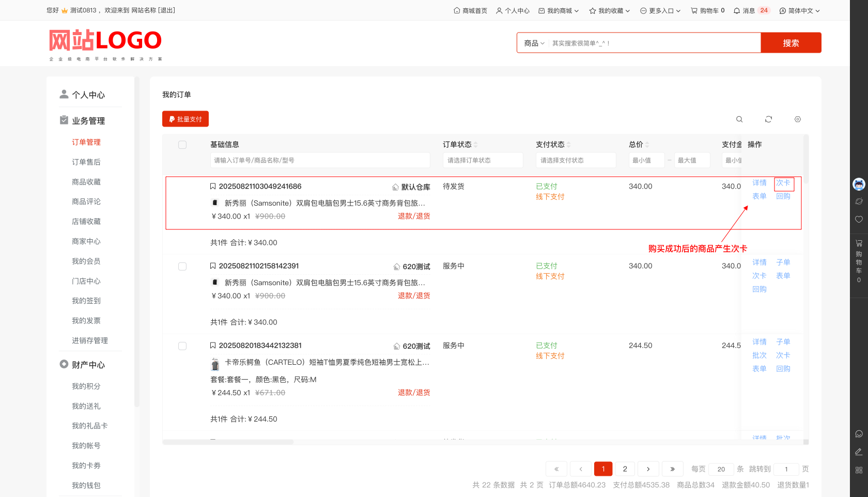Open the table column settings icon
The image size is (868, 497).
tap(797, 119)
